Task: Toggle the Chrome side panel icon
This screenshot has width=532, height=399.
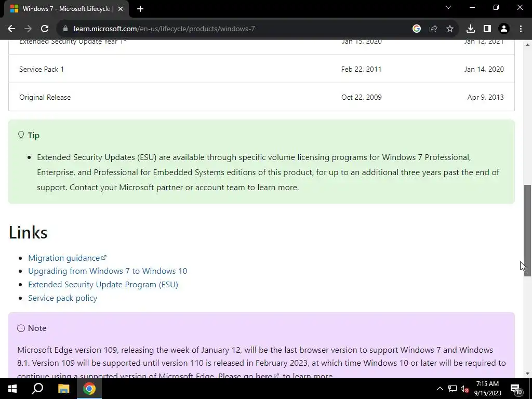Action: [x=487, y=29]
